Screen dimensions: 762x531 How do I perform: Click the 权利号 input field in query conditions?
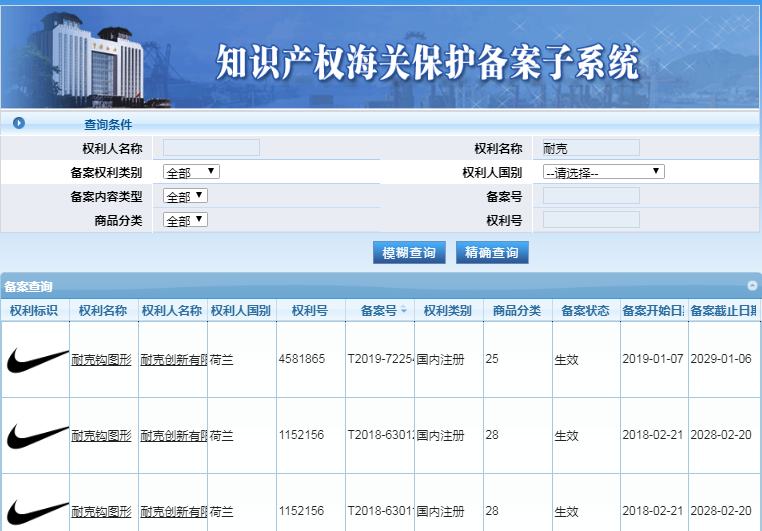(x=590, y=220)
